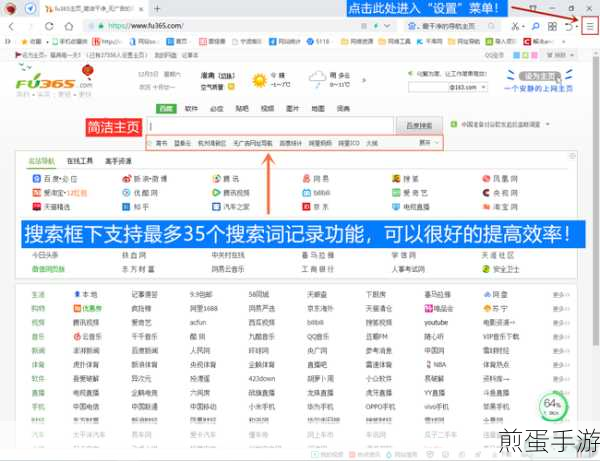Click the email username input field

click(428, 87)
